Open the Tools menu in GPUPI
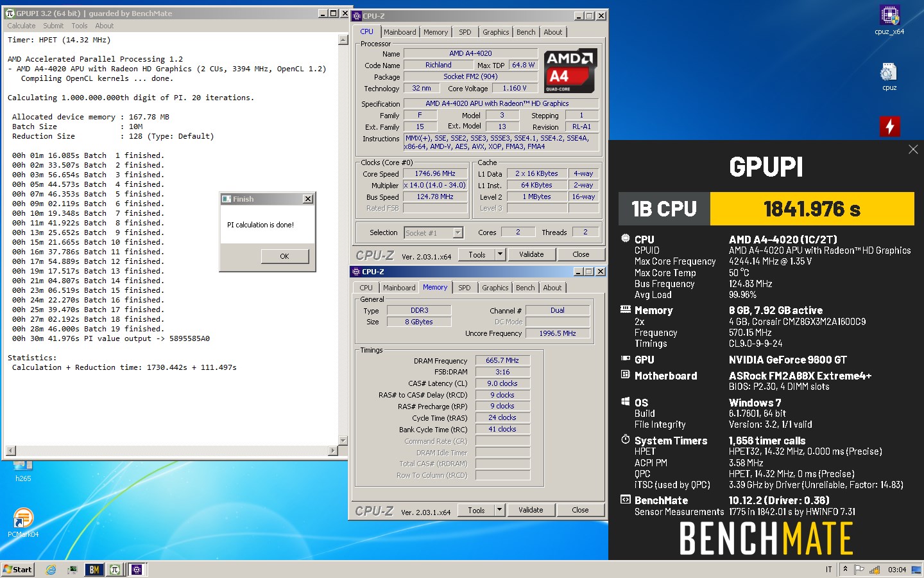The height and width of the screenshot is (578, 924). pyautogui.click(x=80, y=26)
